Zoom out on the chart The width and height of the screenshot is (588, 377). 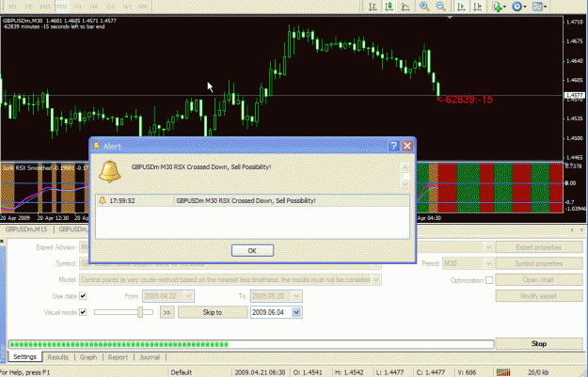coord(440,7)
